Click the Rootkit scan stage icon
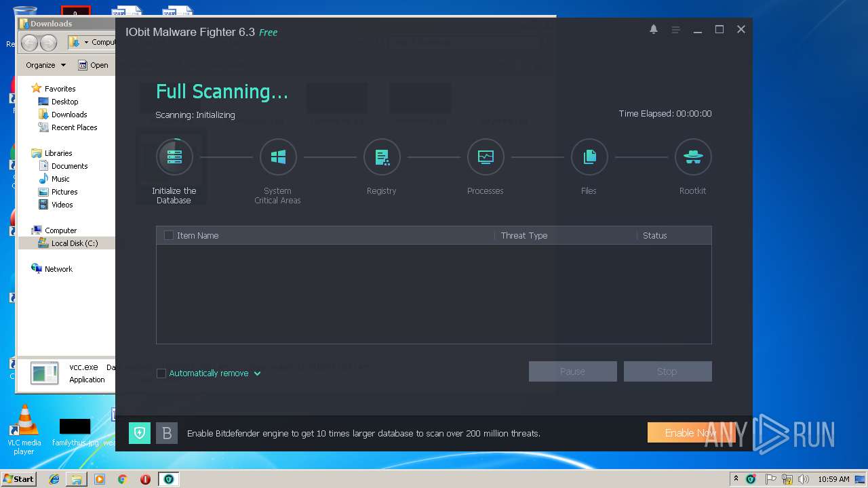The image size is (868, 488). (693, 157)
